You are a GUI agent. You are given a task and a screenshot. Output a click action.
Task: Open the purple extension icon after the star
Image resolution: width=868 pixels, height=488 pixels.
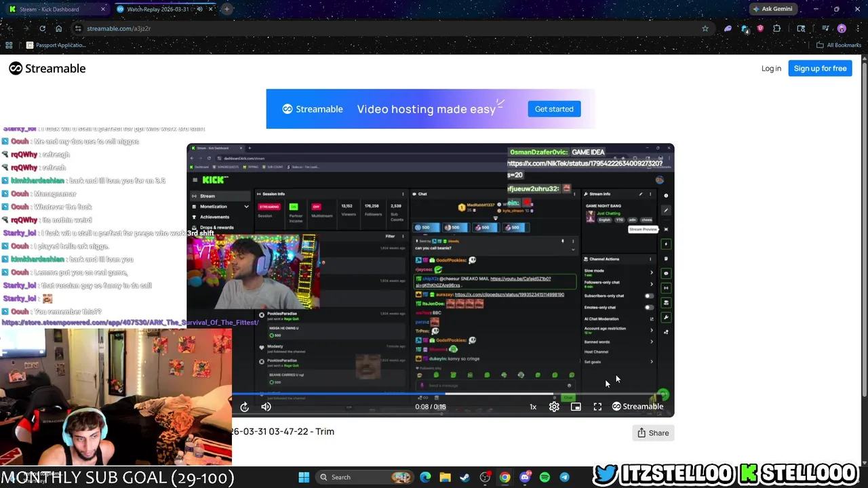pyautogui.click(x=728, y=28)
